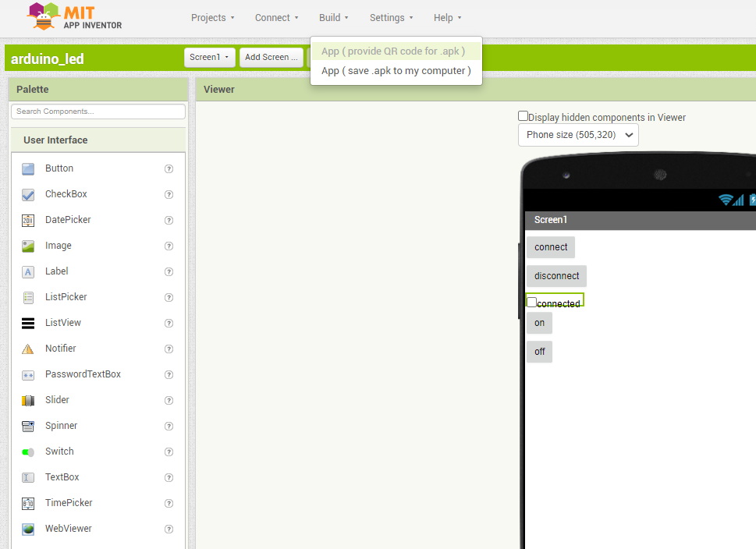Click the arduino_led project name
756x549 pixels.
pyautogui.click(x=48, y=58)
